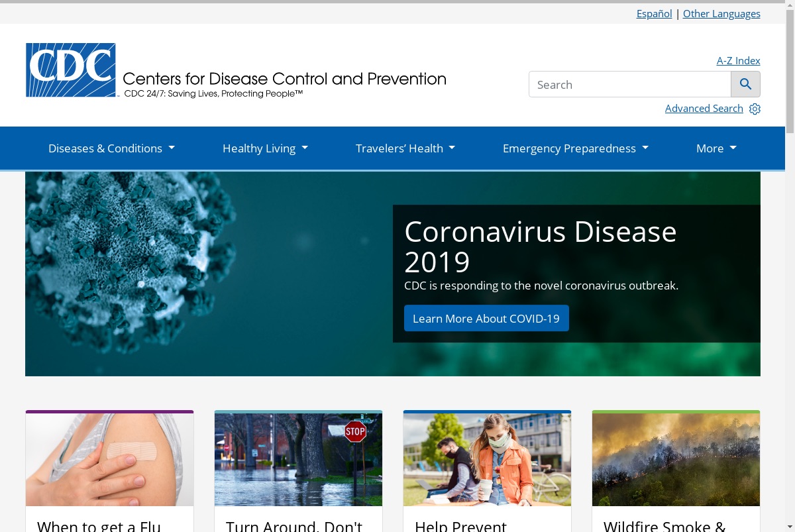Expand Healthy Living menu
The image size is (795, 532).
(265, 148)
